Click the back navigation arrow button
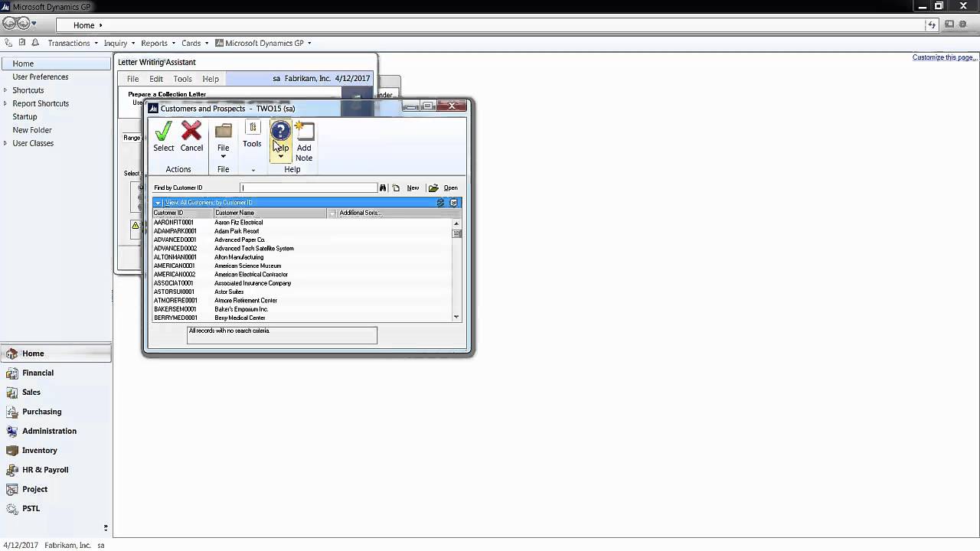 pos(9,24)
